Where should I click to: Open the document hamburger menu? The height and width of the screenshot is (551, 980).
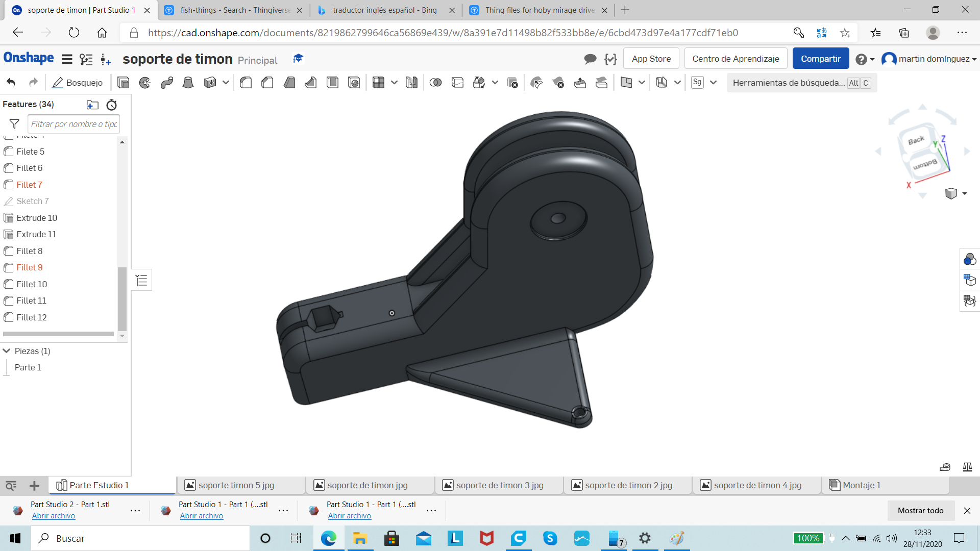pyautogui.click(x=67, y=59)
